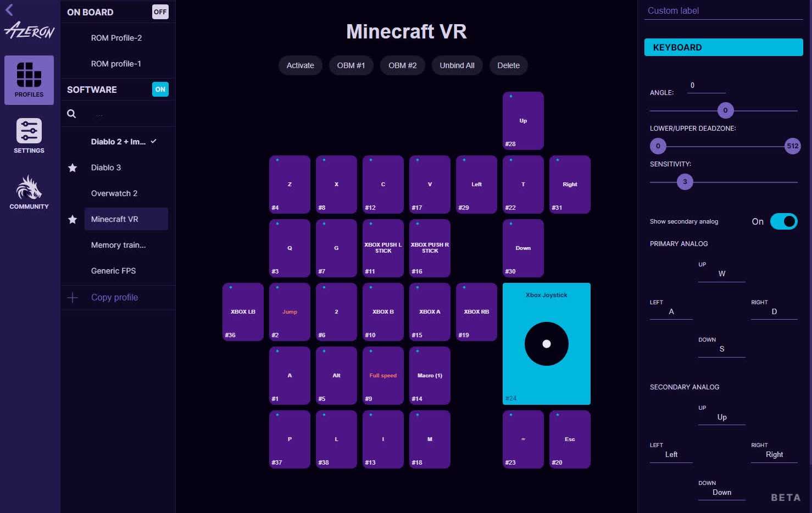Open the Profiles grid icon

29,75
